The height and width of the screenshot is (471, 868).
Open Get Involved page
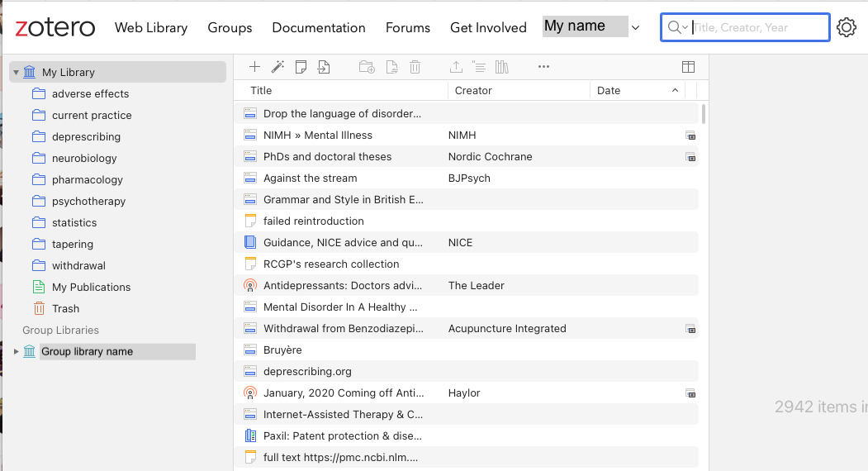click(488, 28)
